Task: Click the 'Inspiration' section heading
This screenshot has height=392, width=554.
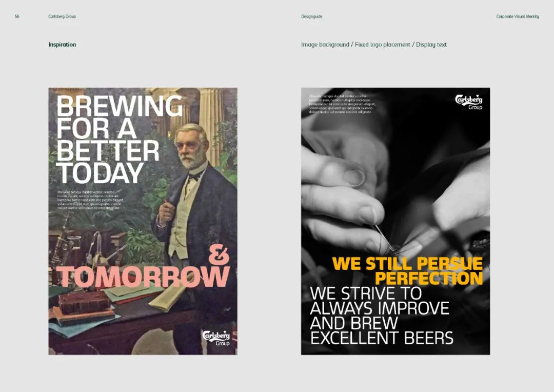Action: click(62, 45)
